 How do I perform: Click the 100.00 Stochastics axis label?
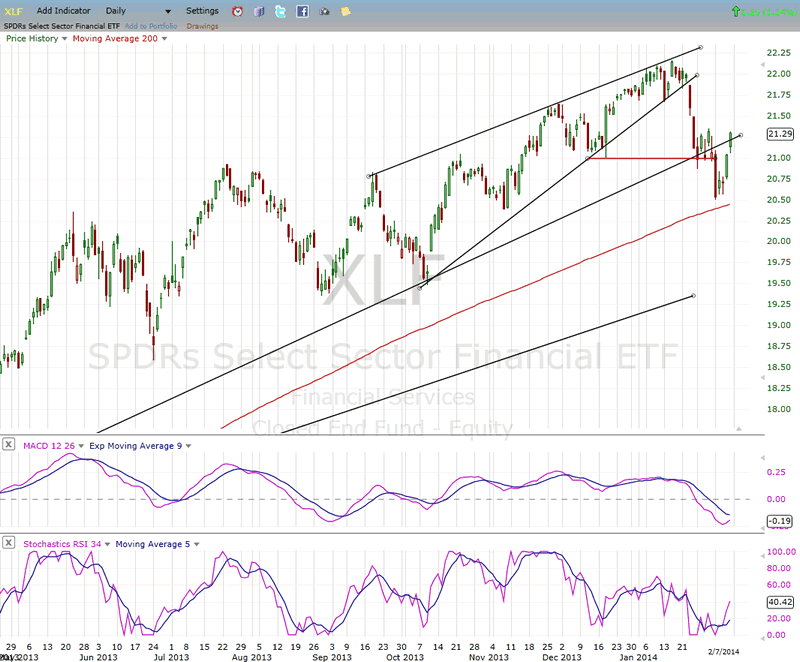pos(781,552)
